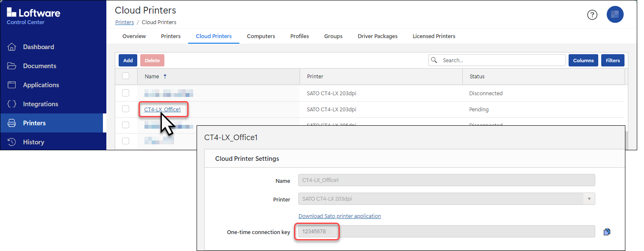Screen dimensions: 644x251
Task: Click the Pending status cell
Action: 479,110
